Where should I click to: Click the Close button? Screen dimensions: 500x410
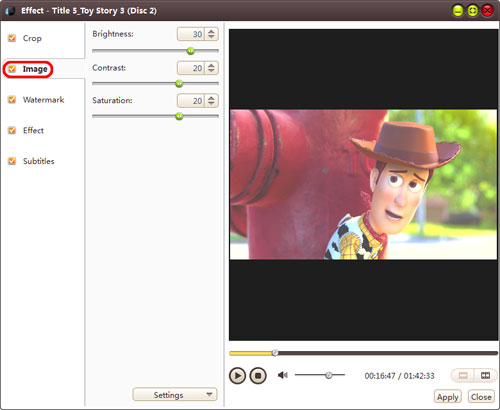[x=481, y=397]
